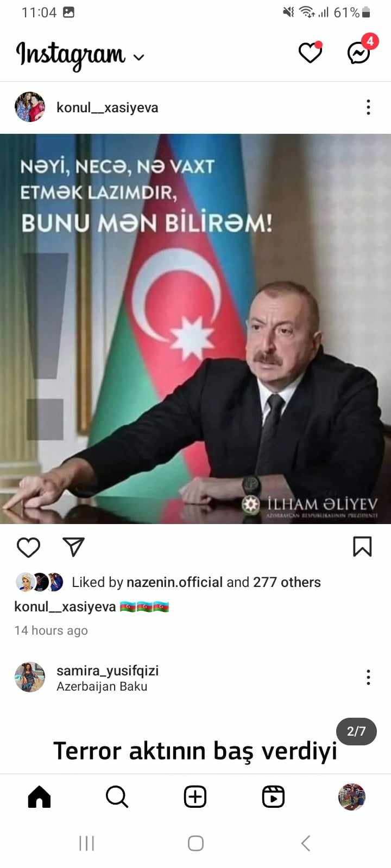Share post using paper plane icon
The width and height of the screenshot is (391, 868).
[73, 547]
